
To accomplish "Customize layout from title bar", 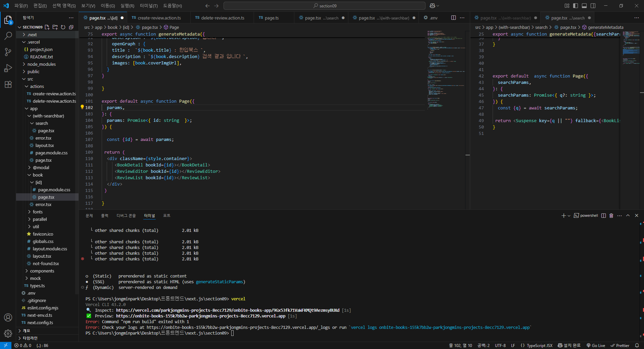I will coord(567,6).
